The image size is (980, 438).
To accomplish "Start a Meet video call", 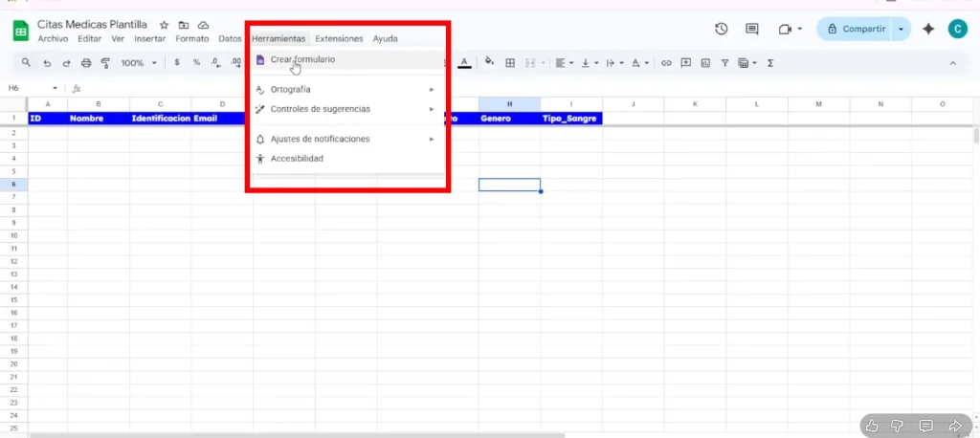I will click(x=785, y=29).
